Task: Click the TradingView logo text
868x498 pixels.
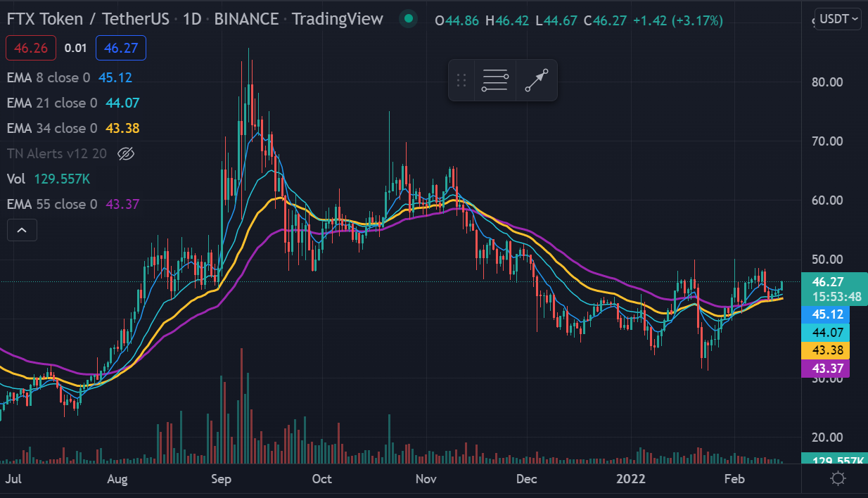Action: tap(337, 19)
